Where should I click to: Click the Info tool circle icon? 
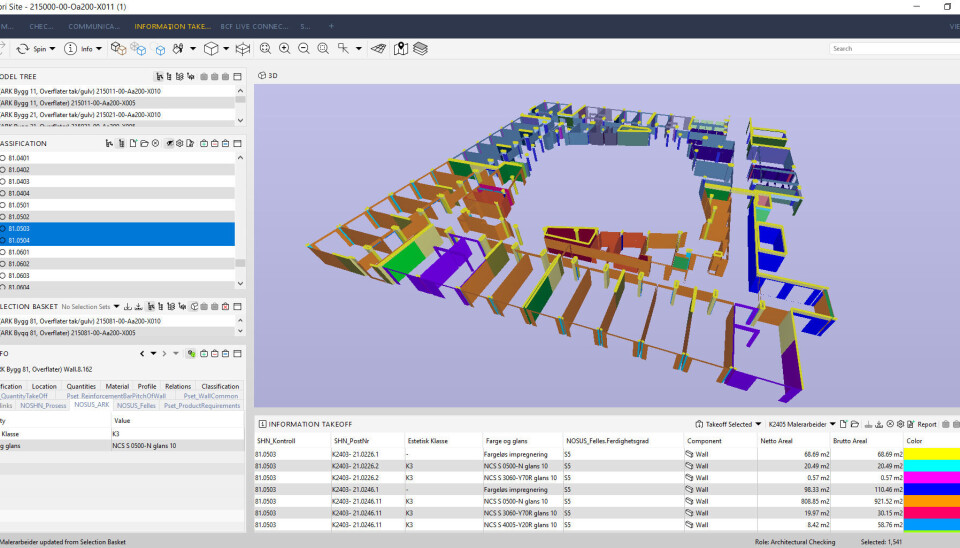(x=70, y=48)
